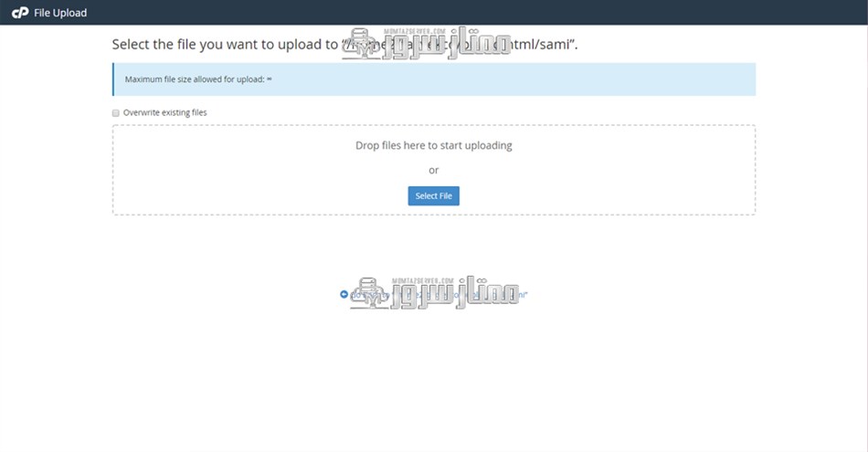This screenshot has width=868, height=452.
Task: Click the Select File button
Action: tap(433, 195)
